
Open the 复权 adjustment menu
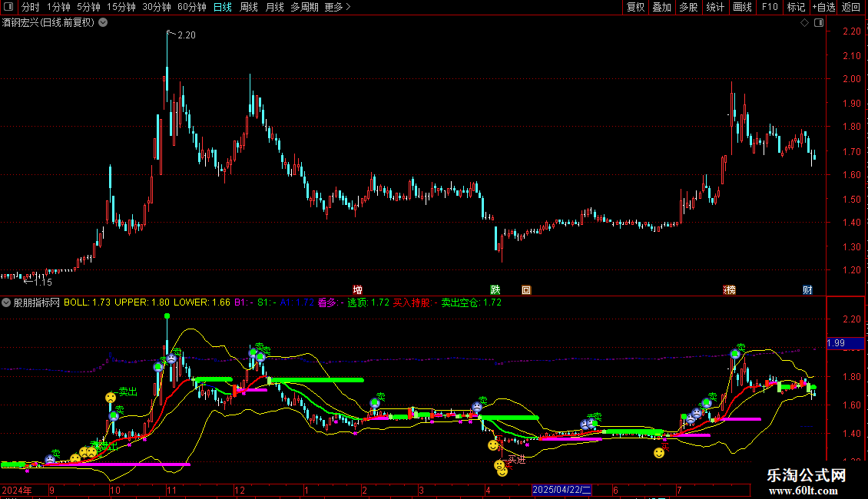[635, 7]
